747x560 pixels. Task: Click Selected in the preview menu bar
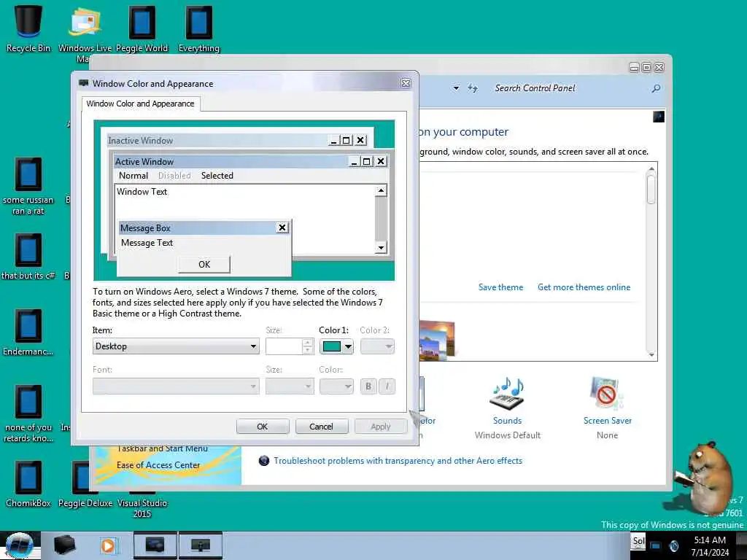217,175
